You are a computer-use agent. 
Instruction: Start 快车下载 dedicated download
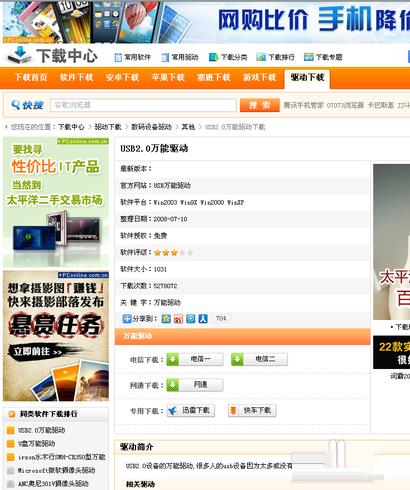point(252,410)
